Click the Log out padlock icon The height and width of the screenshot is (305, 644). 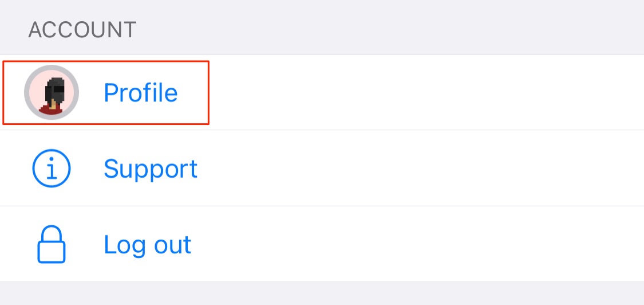coord(52,244)
